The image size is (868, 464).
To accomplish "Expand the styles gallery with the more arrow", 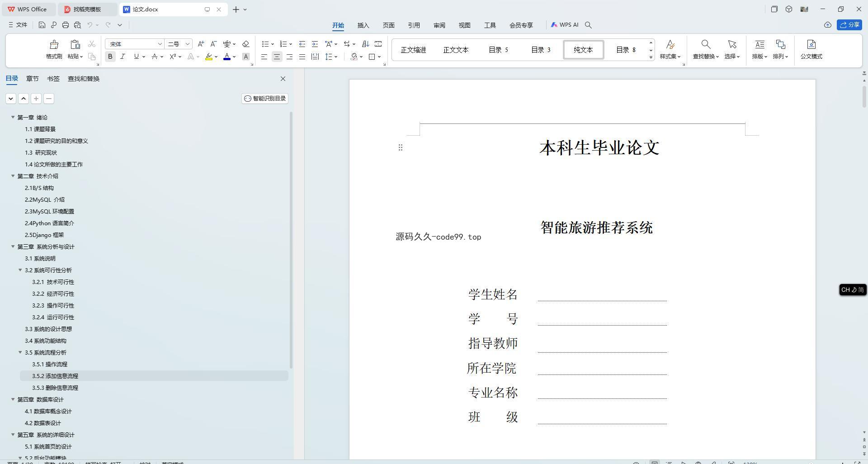I will click(651, 57).
